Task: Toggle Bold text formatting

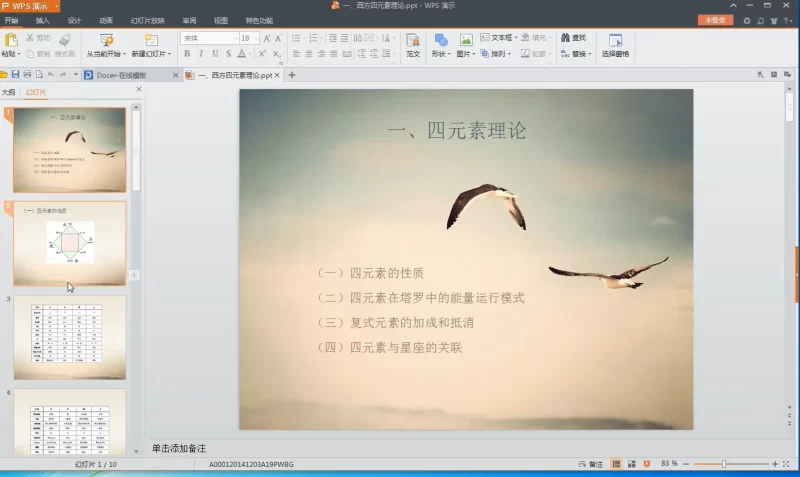Action: point(187,54)
